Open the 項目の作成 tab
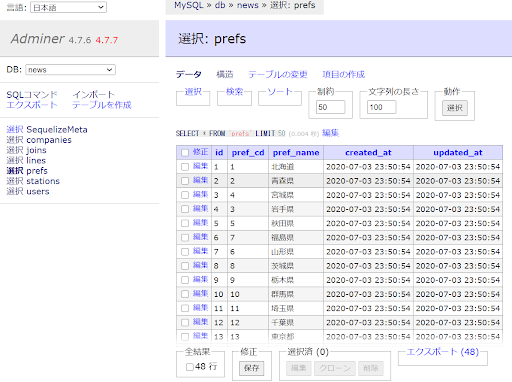 point(344,74)
